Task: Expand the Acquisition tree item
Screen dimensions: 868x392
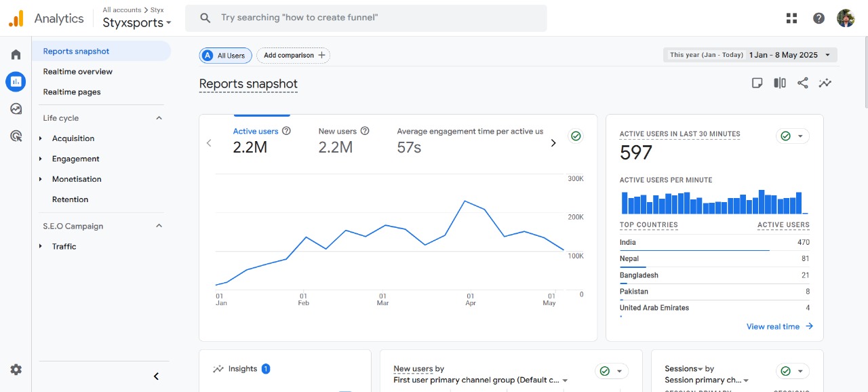Action: pyautogui.click(x=41, y=138)
